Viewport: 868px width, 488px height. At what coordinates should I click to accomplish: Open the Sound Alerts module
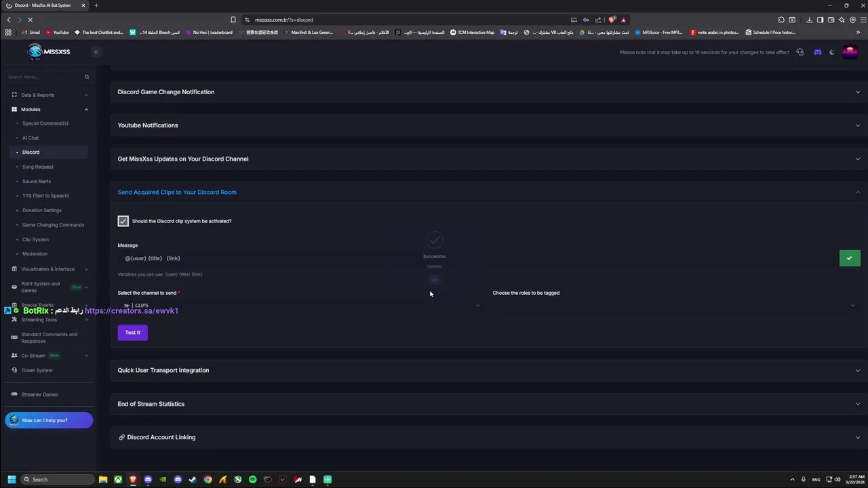(x=37, y=181)
